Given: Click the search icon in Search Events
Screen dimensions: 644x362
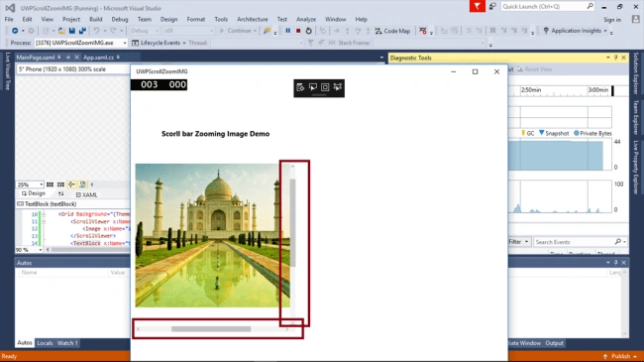Looking at the screenshot, I should [x=618, y=242].
